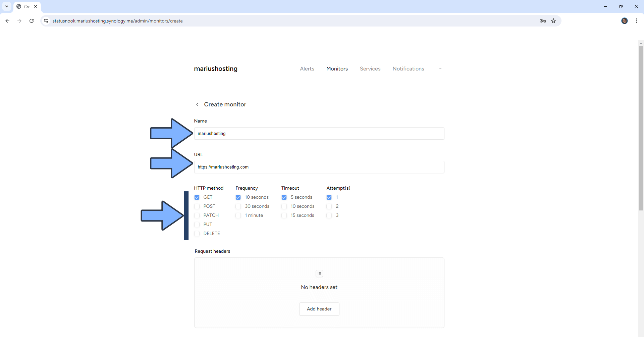Select the DELETE method checkbox
The height and width of the screenshot is (337, 644).
[x=197, y=234]
